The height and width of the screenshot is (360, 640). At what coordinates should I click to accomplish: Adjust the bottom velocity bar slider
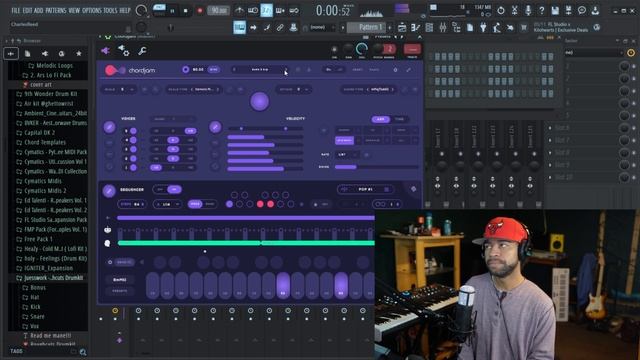click(265, 169)
